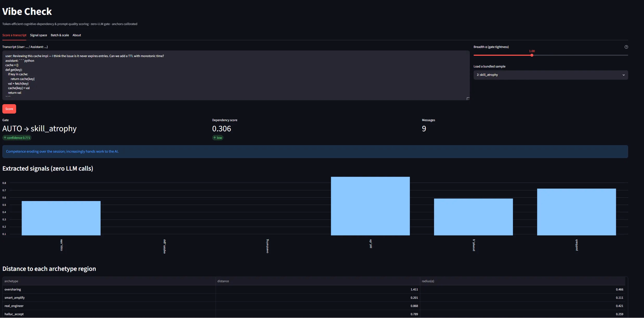Click the copy_rate bar in chart
The width and height of the screenshot is (644, 318).
61,218
